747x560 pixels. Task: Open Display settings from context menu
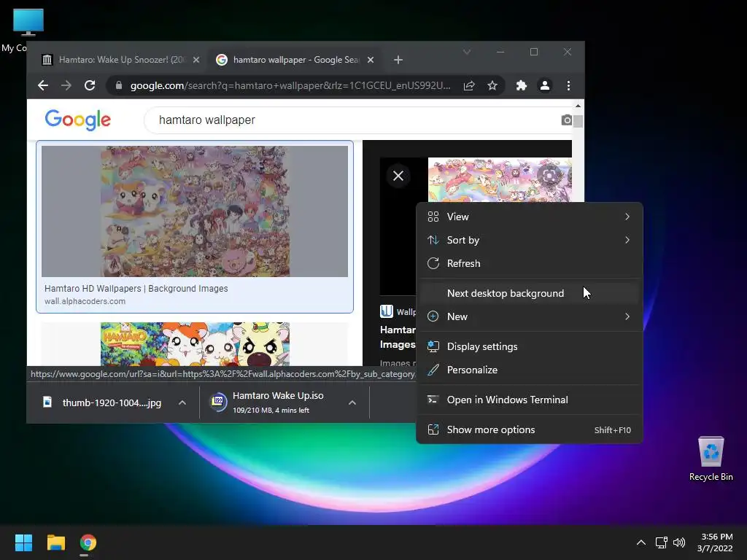(530, 346)
